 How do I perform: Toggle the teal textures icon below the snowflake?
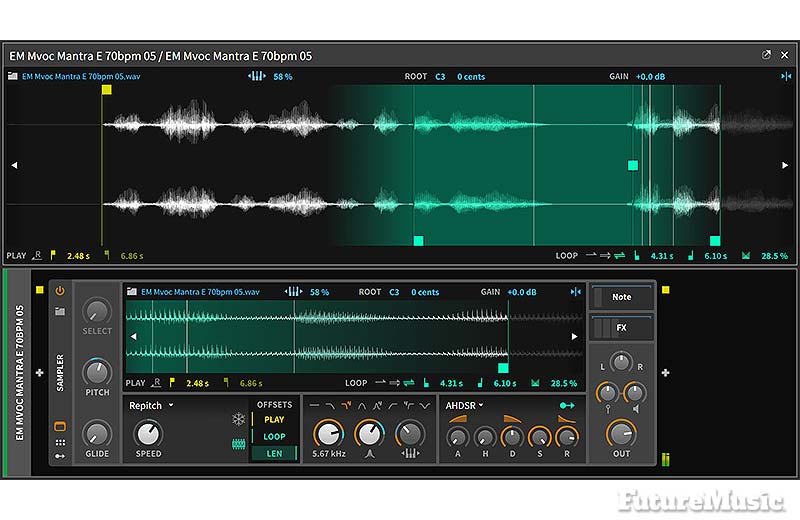click(x=238, y=443)
